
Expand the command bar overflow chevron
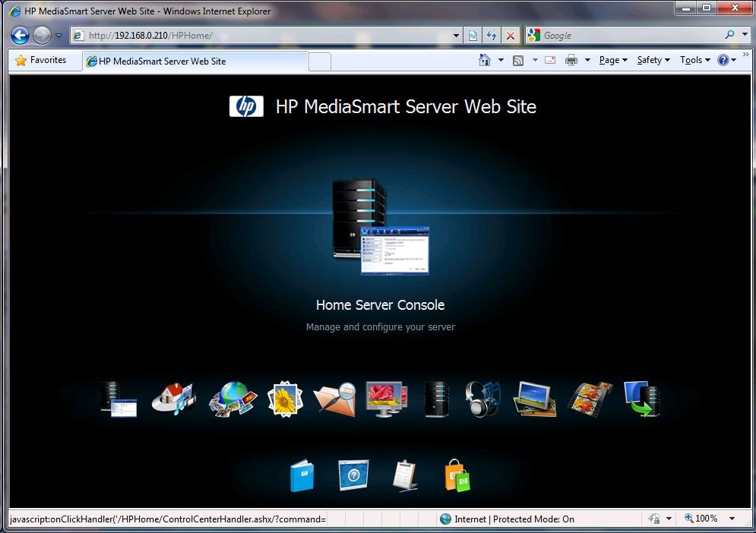pyautogui.click(x=746, y=54)
